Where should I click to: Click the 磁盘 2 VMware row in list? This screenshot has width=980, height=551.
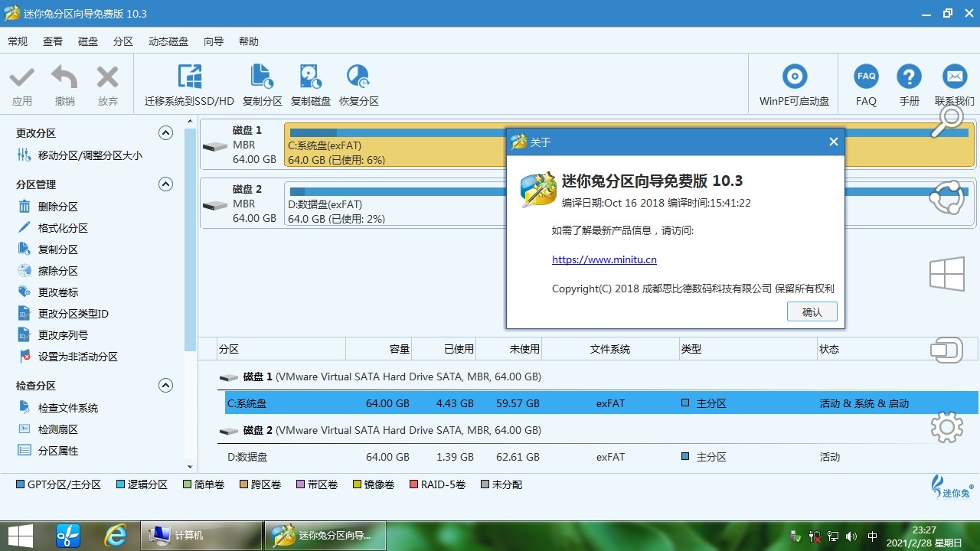(x=380, y=430)
